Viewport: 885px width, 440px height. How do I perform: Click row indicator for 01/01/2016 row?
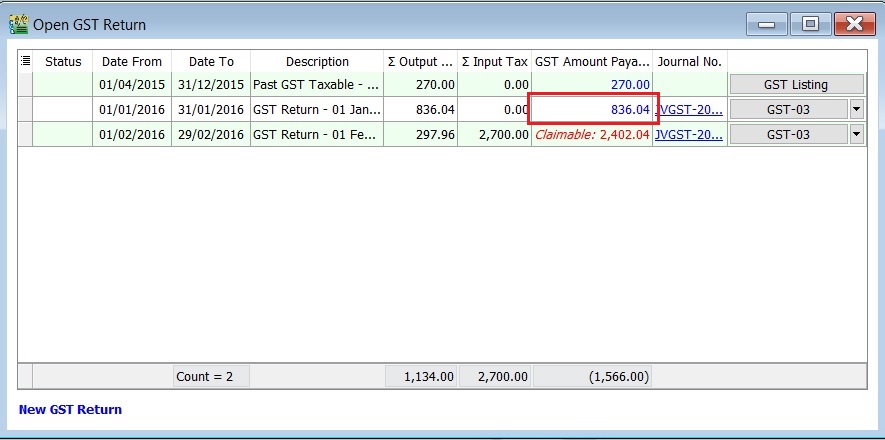coord(25,109)
